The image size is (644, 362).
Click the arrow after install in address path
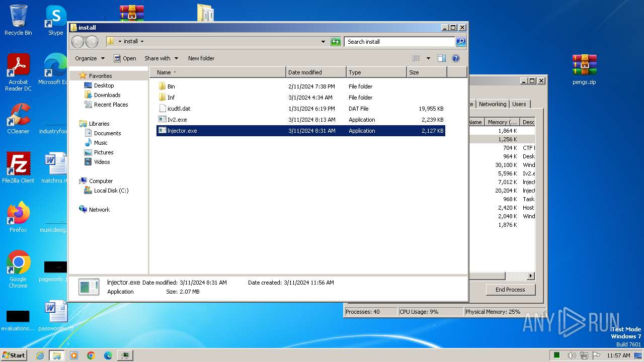(x=142, y=42)
